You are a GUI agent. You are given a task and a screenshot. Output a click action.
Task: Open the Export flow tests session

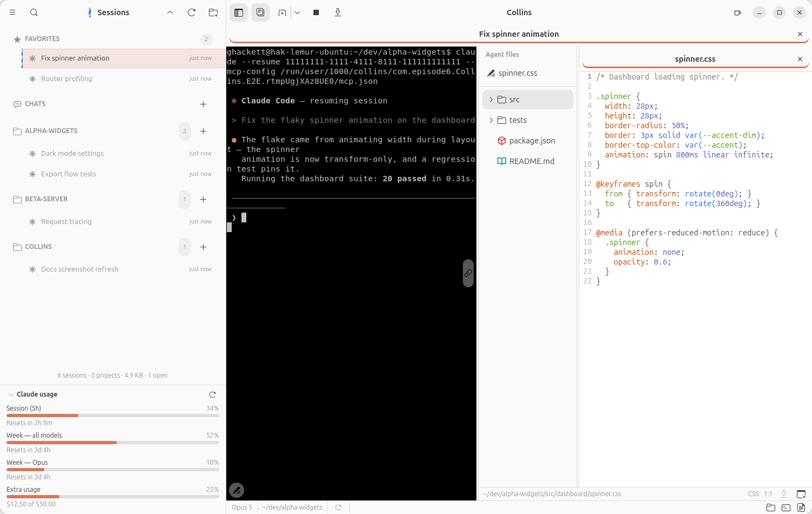click(123, 174)
